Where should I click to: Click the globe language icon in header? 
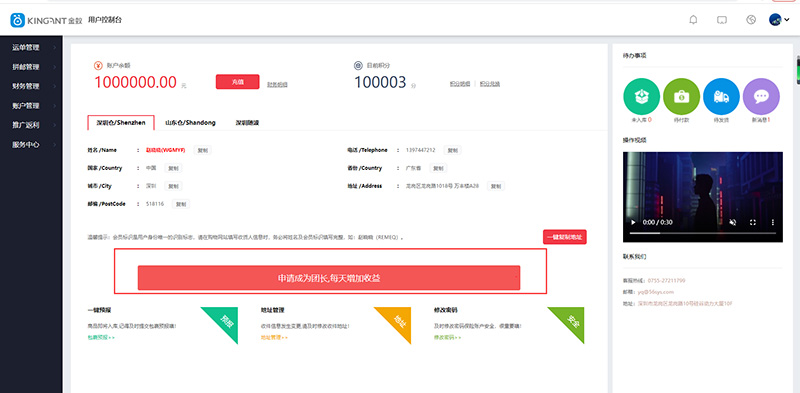coord(751,20)
